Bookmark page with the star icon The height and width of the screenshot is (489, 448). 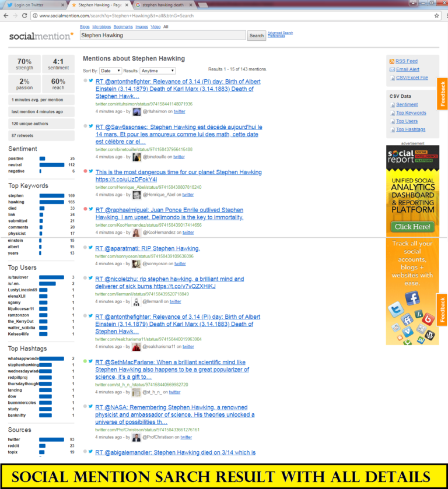(436, 16)
